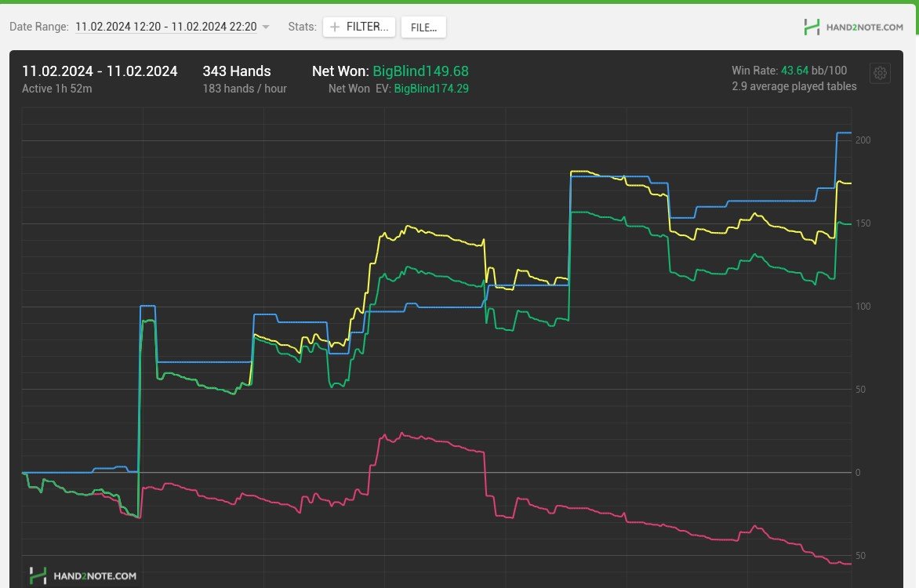Expand the Date Range dropdown arrow
919x588 pixels.
[x=266, y=27]
